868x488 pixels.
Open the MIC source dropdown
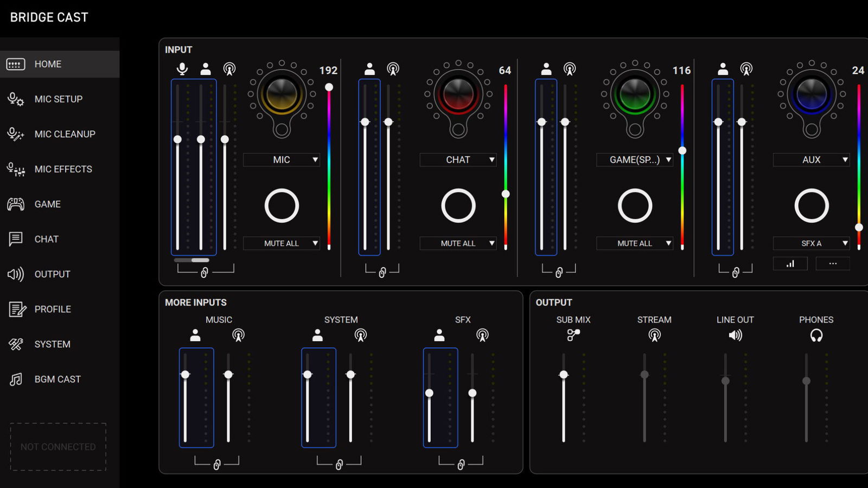(282, 160)
